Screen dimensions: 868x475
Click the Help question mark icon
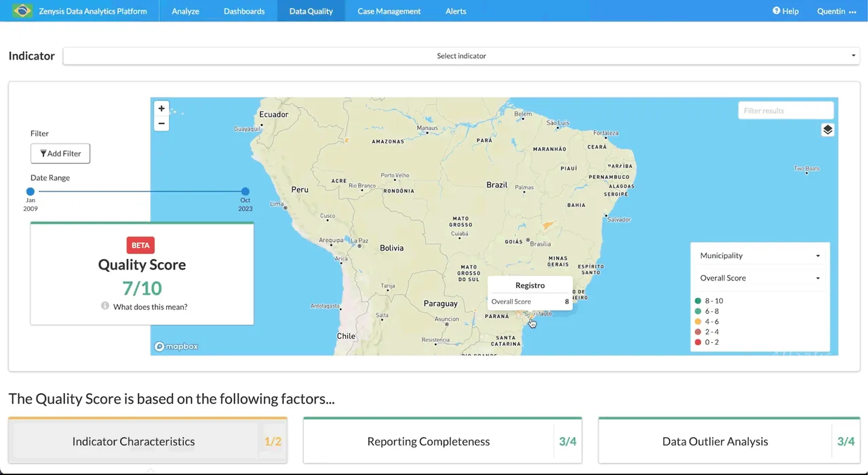point(776,11)
